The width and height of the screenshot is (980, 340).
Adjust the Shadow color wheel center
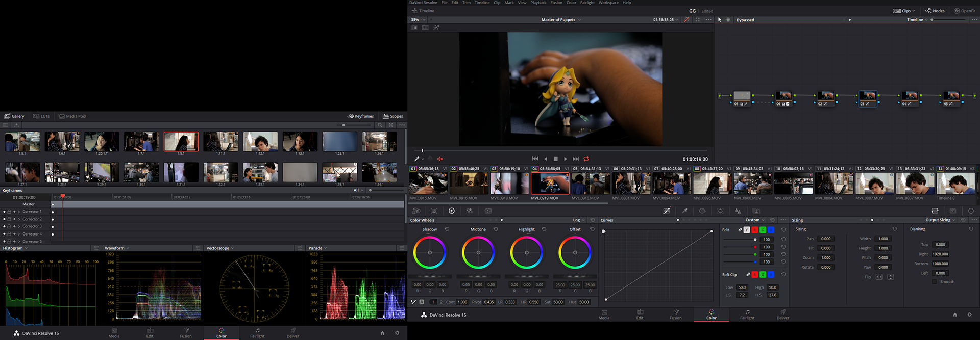430,252
